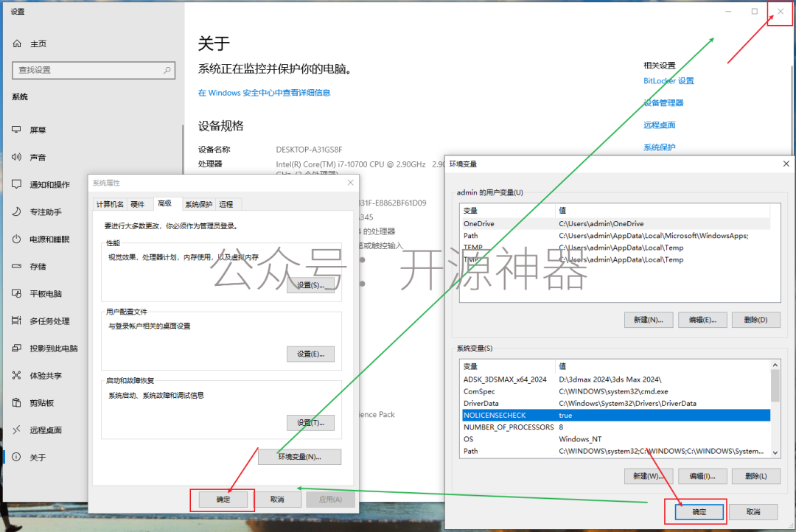Open 用户配置文件 设置(E)... button
This screenshot has width=796, height=532.
tap(310, 354)
